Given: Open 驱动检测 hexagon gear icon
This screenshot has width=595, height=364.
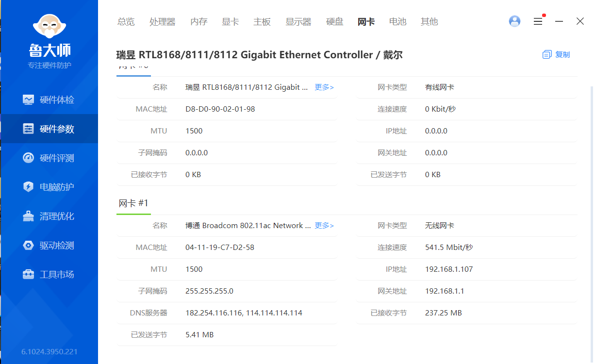Looking at the screenshot, I should 29,246.
